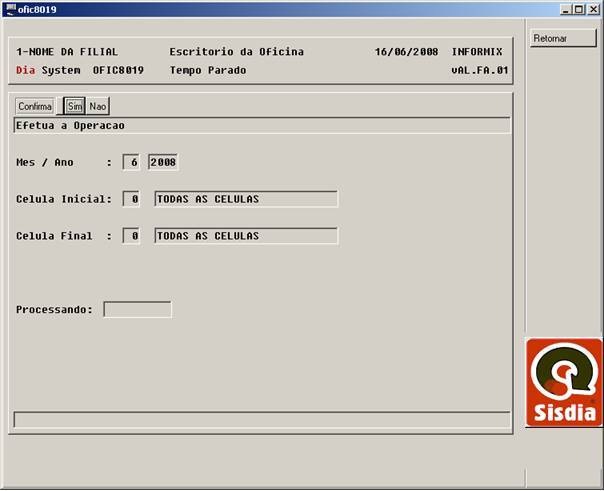
Task: Focus the Mes field showing 6
Action: pos(131,162)
